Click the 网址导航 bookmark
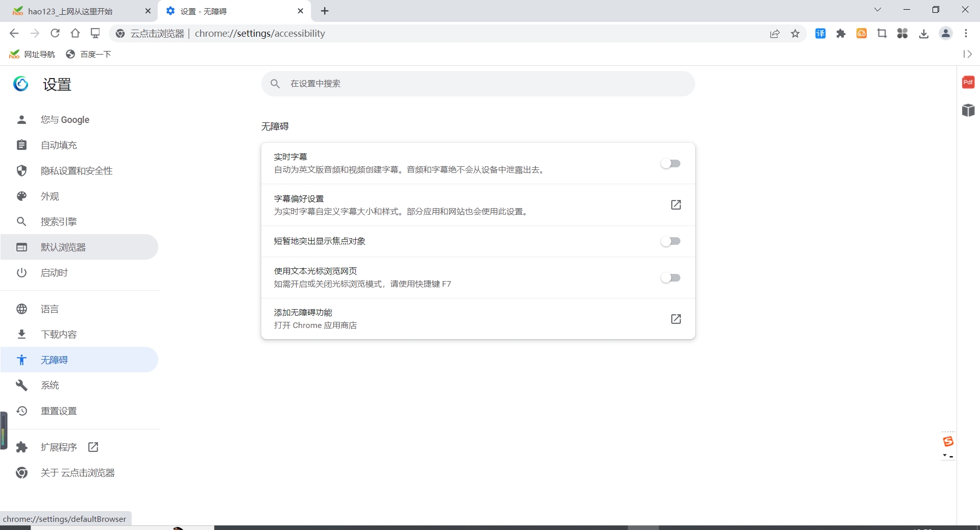 [32, 54]
